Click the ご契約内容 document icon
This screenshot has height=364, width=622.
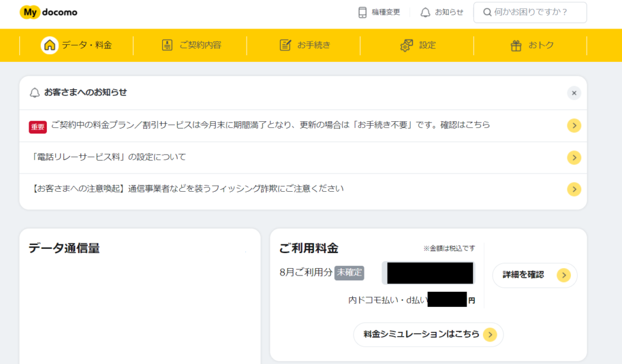167,45
